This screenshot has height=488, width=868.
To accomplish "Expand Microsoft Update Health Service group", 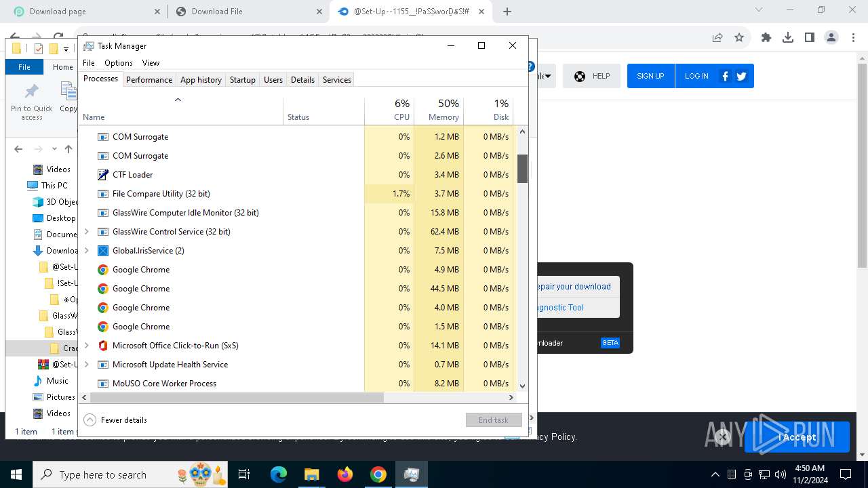I will [x=86, y=365].
